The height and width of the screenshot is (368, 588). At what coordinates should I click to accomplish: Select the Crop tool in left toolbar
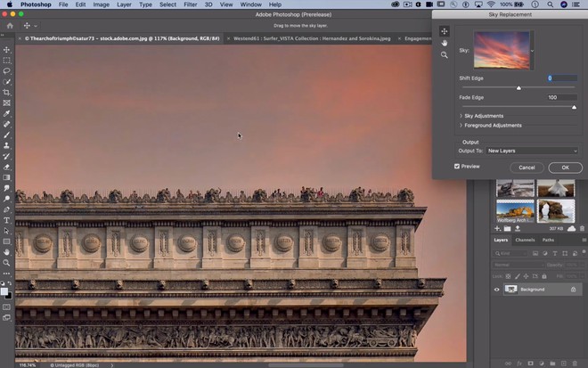point(6,93)
